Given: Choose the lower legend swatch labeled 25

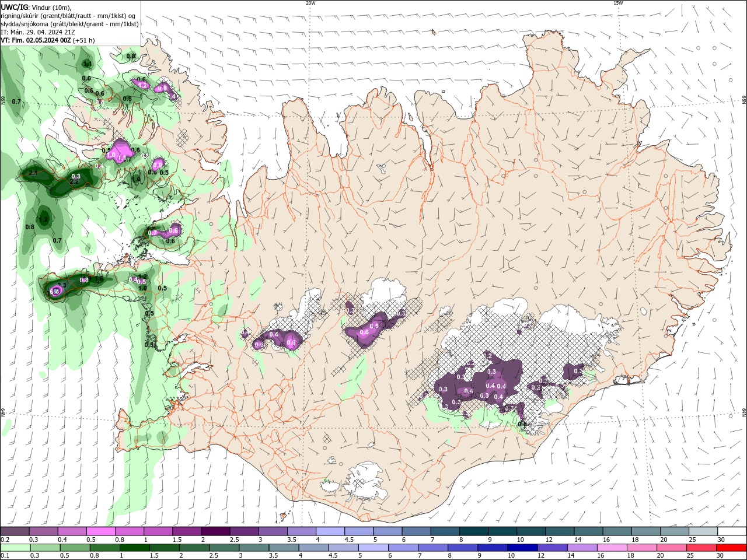Looking at the screenshot, I should pos(701,548).
